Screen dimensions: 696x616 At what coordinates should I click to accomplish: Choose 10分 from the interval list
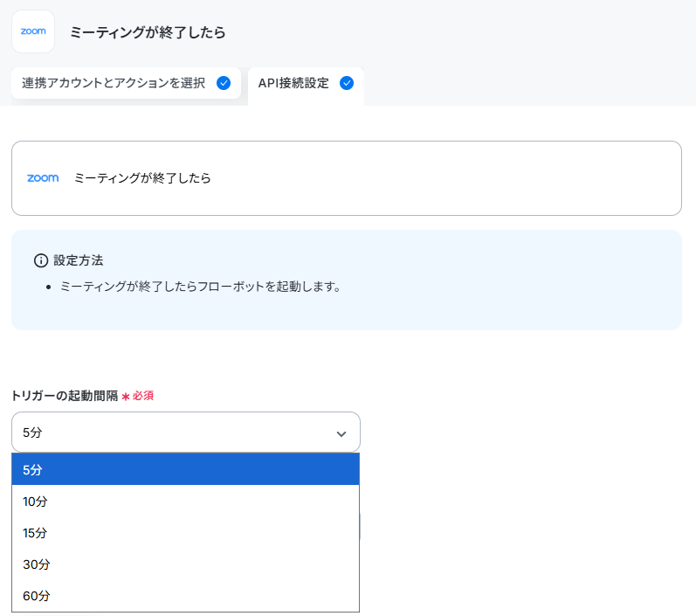pos(185,502)
